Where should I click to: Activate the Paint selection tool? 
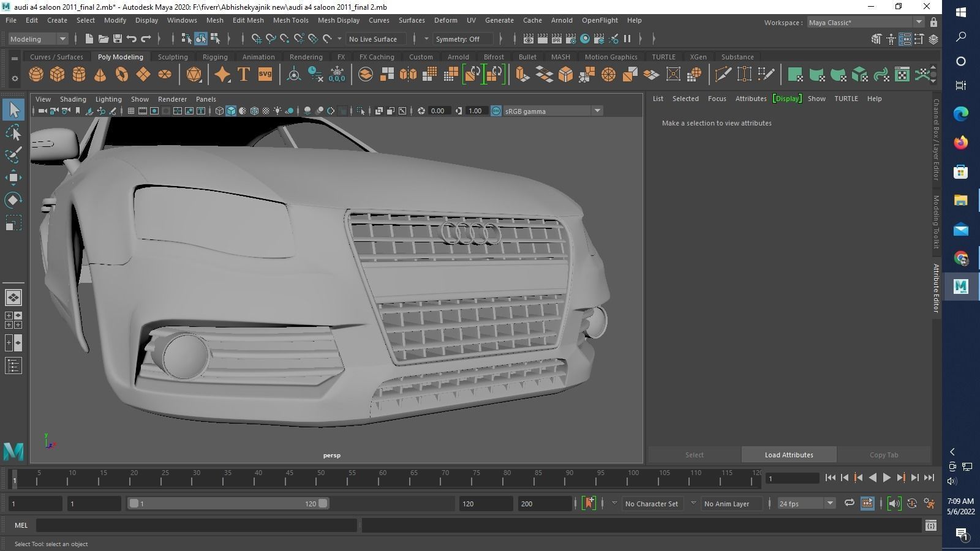tap(13, 155)
